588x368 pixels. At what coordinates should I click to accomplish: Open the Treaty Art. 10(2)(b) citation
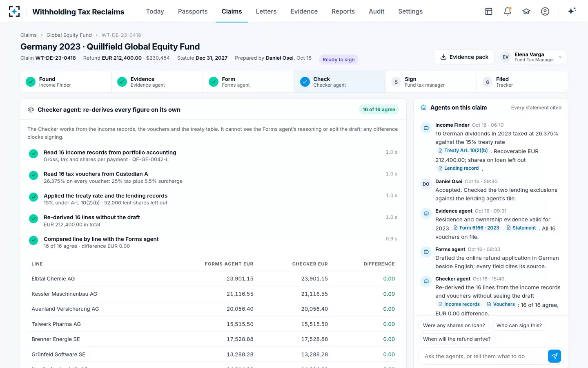(x=463, y=150)
